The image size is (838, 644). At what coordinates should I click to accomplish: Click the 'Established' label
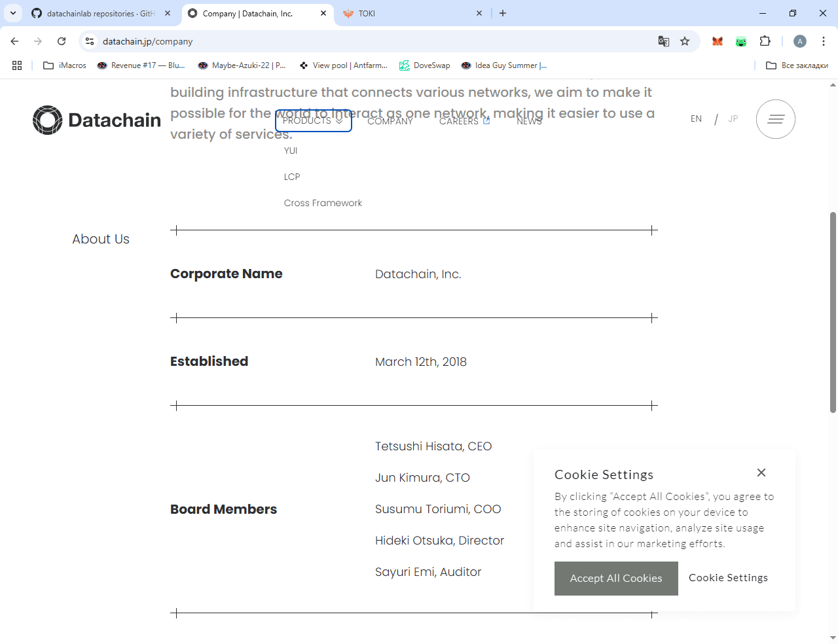point(209,361)
